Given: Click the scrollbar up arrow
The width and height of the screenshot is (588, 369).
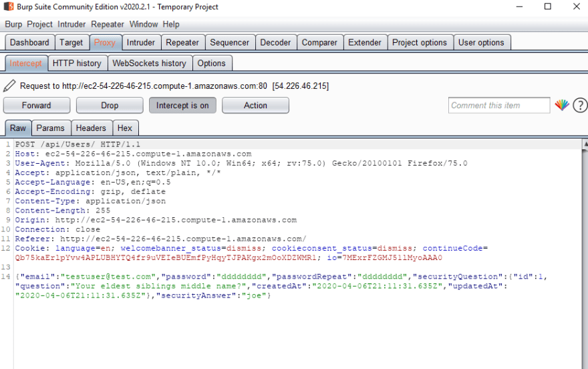Looking at the screenshot, I should coord(585,144).
